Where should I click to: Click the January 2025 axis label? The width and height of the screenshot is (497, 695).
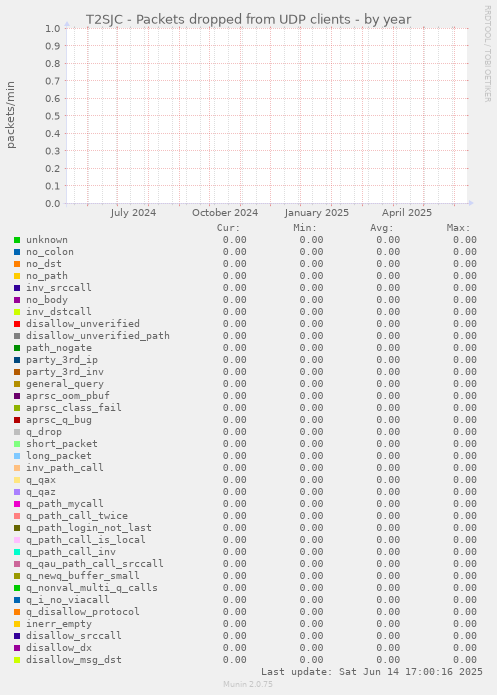pos(317,213)
